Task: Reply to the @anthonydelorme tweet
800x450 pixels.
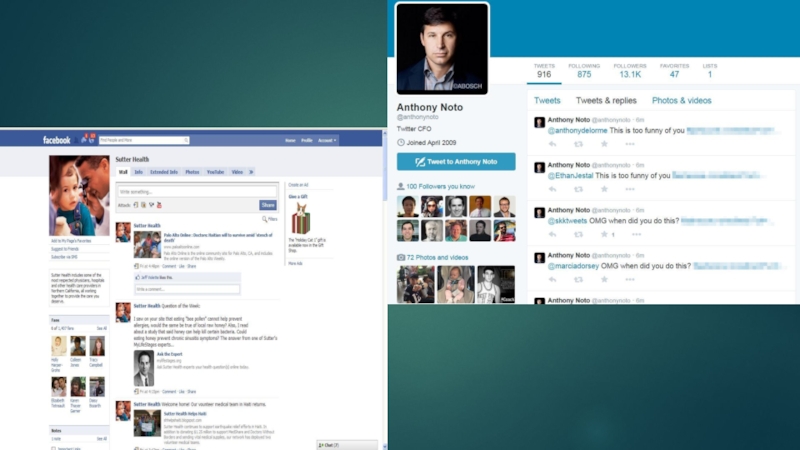Action: [x=553, y=144]
